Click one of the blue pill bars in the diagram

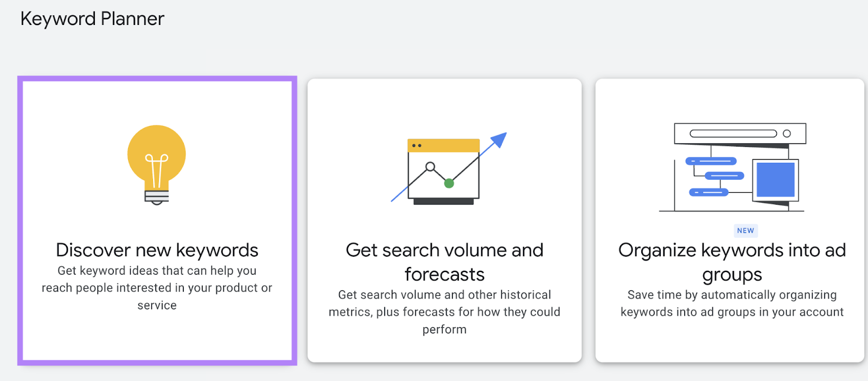[x=711, y=161]
